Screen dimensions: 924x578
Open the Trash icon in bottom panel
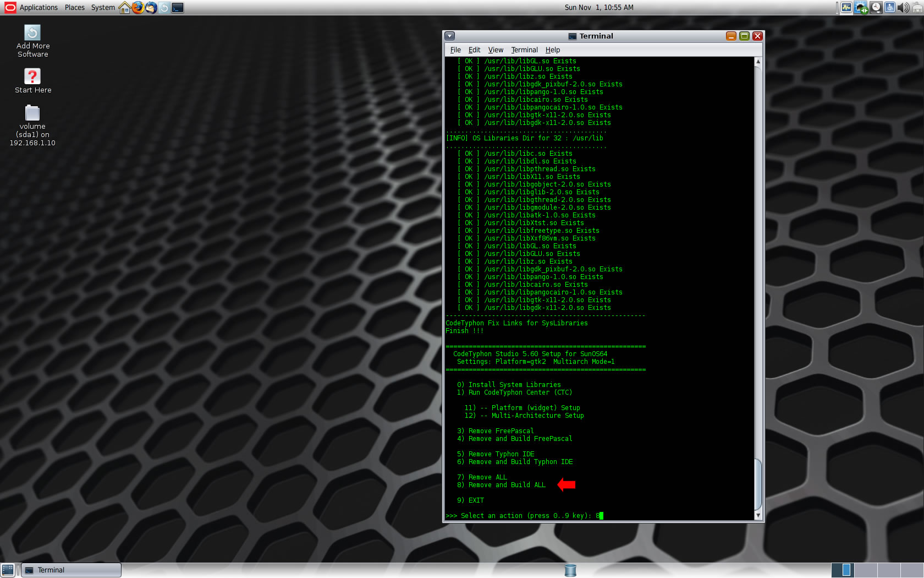[570, 570]
